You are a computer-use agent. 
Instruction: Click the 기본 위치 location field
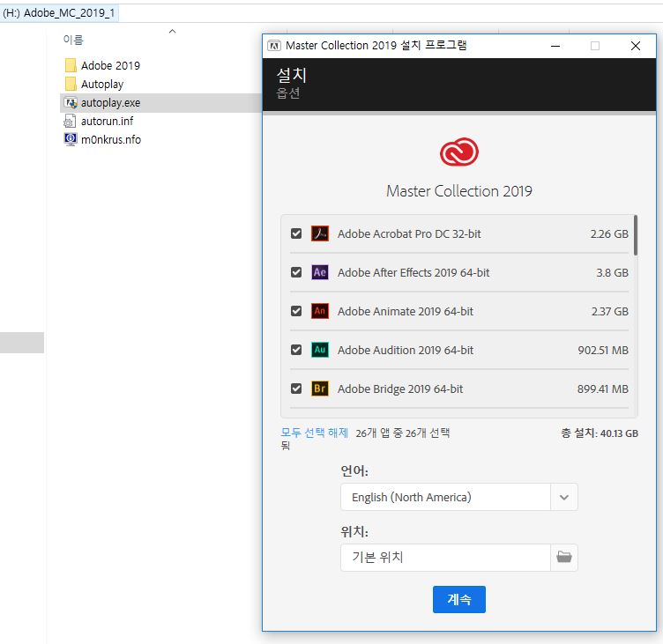pos(445,557)
